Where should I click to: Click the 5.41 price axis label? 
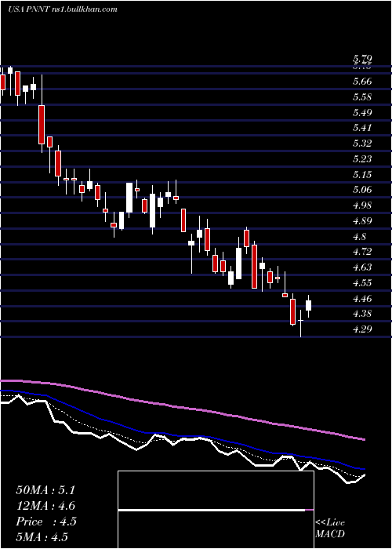point(362,128)
